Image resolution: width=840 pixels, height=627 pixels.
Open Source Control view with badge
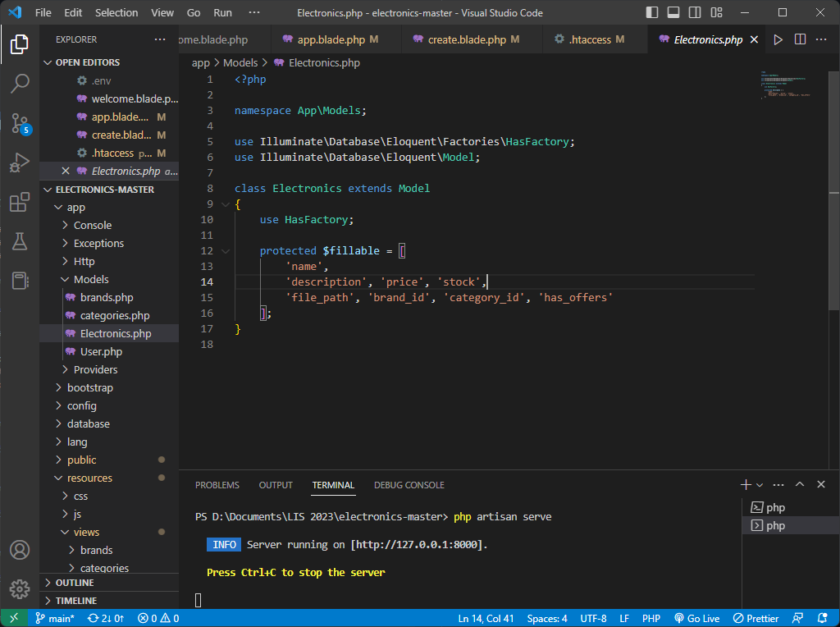click(20, 123)
